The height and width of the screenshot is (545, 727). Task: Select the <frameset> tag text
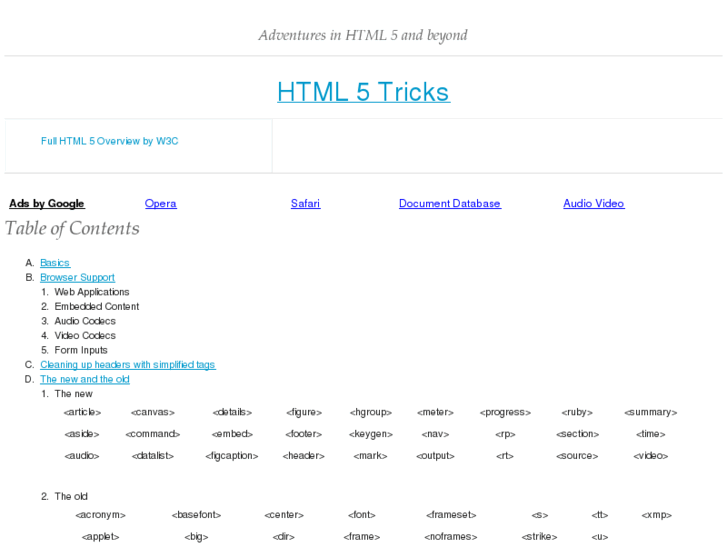pyautogui.click(x=451, y=514)
